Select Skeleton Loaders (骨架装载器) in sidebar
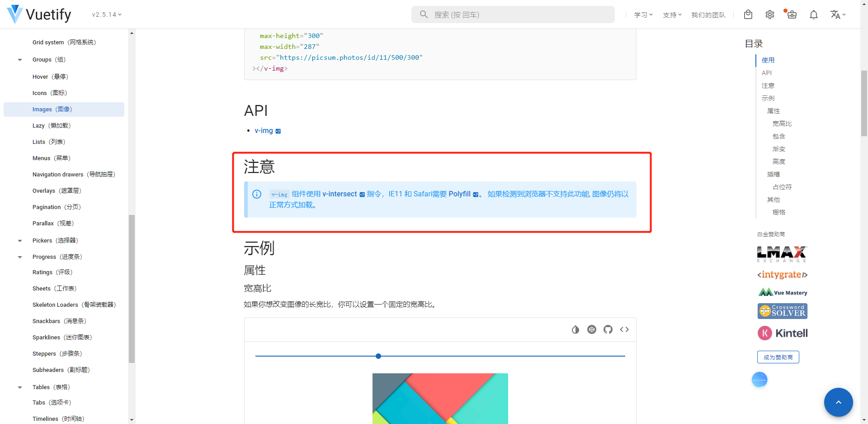Screen dimensions: 868x424 [x=64, y=305]
